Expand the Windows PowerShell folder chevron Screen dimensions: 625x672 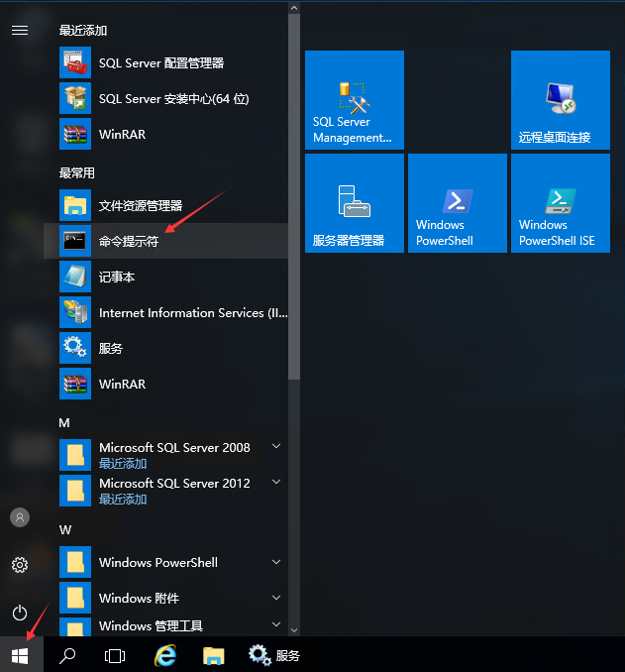point(276,562)
